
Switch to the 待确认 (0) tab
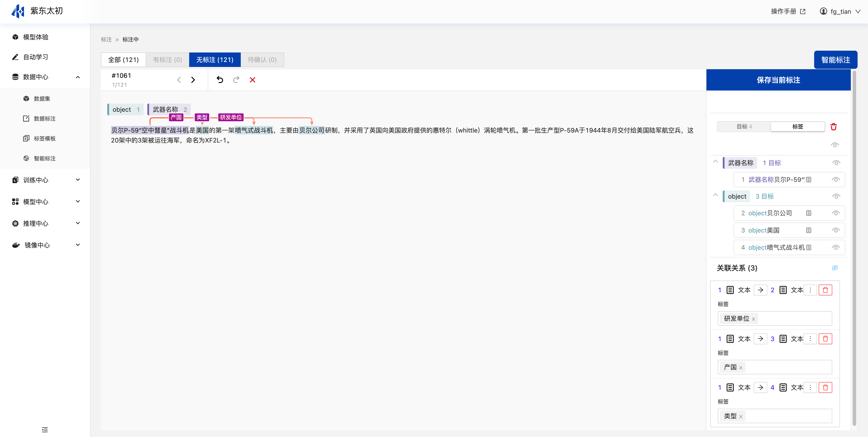coord(262,60)
